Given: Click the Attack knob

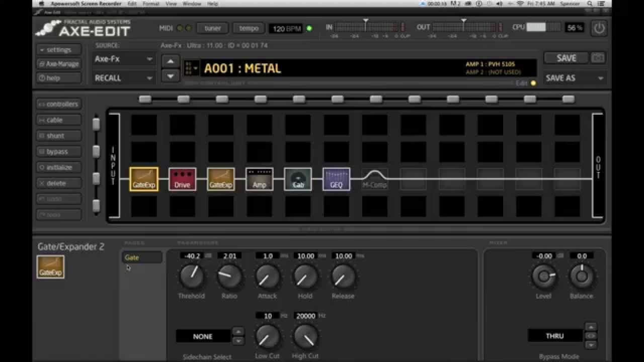Looking at the screenshot, I should click(x=267, y=276).
